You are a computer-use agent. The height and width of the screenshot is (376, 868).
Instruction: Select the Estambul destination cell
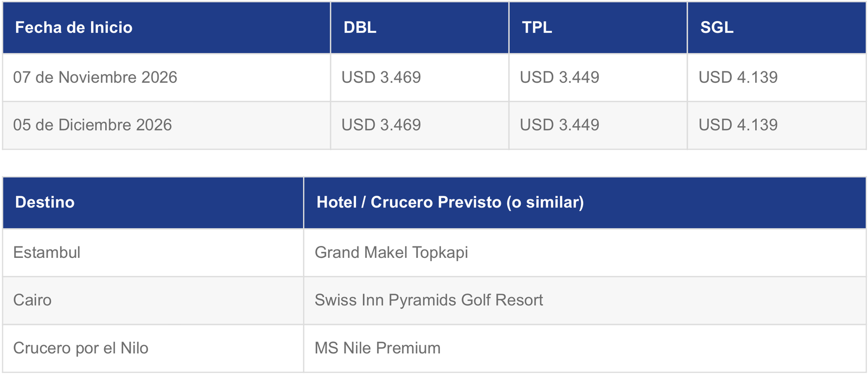tap(153, 252)
